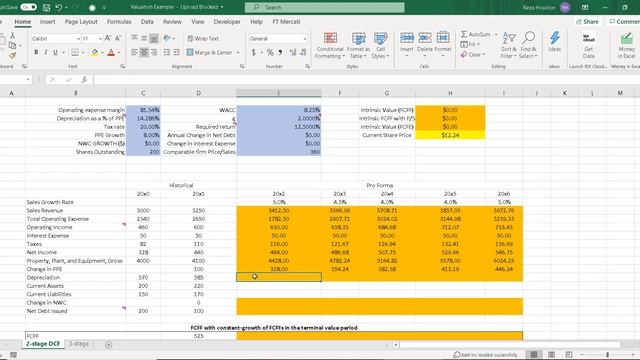Apply the yellow Fill Color swatch
640x360 pixels.
click(95, 53)
